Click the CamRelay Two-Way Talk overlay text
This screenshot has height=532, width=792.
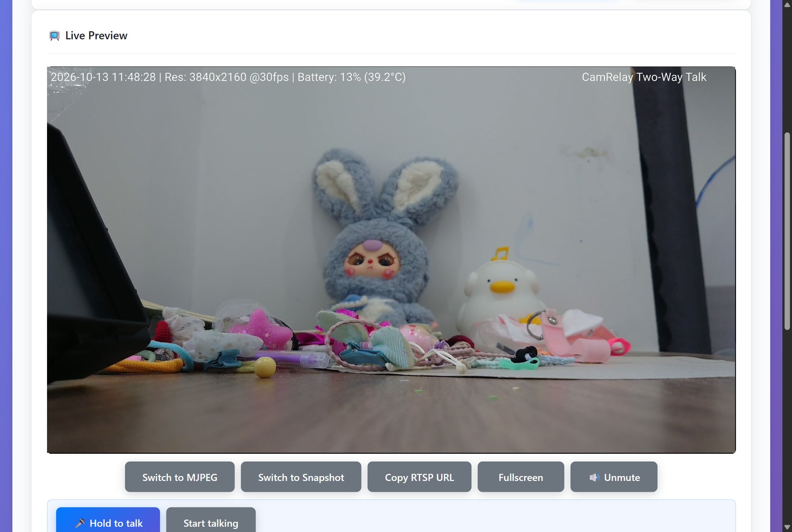pos(644,77)
